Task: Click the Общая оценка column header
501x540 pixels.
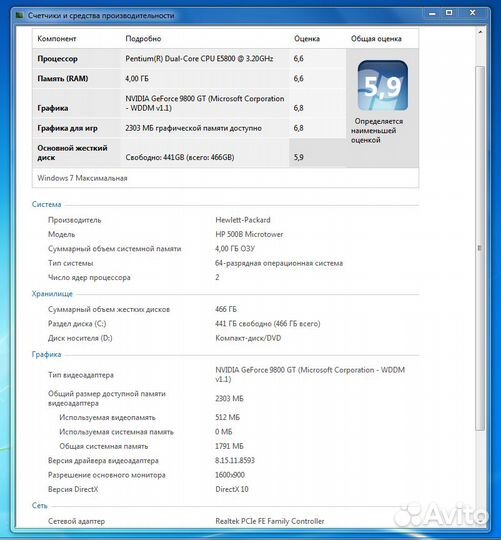Action: [x=376, y=39]
